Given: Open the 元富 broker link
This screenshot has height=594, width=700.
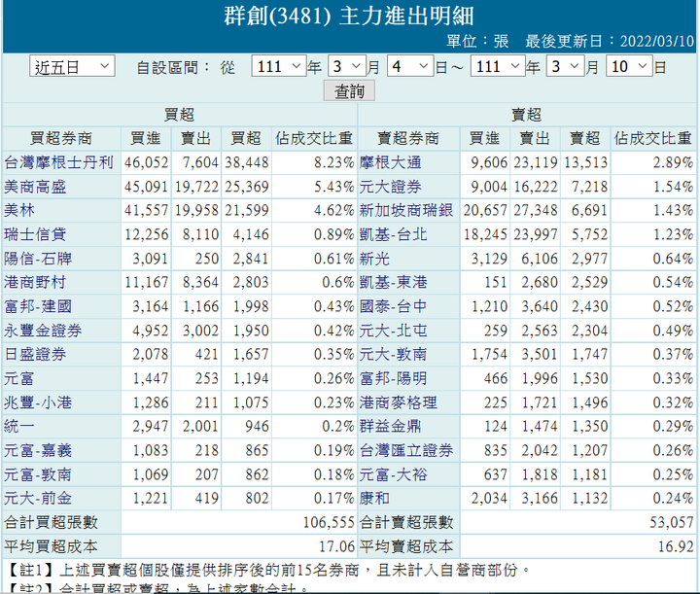Looking at the screenshot, I should tap(19, 378).
